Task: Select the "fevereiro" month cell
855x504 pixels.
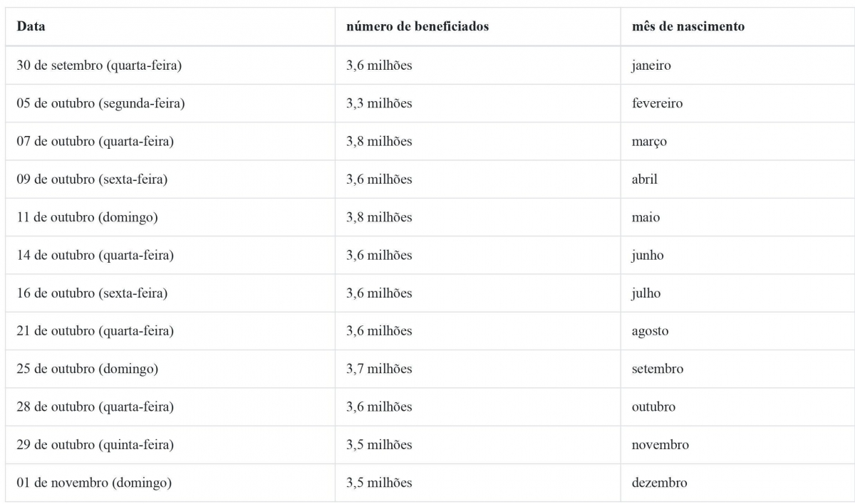Action: tap(657, 103)
